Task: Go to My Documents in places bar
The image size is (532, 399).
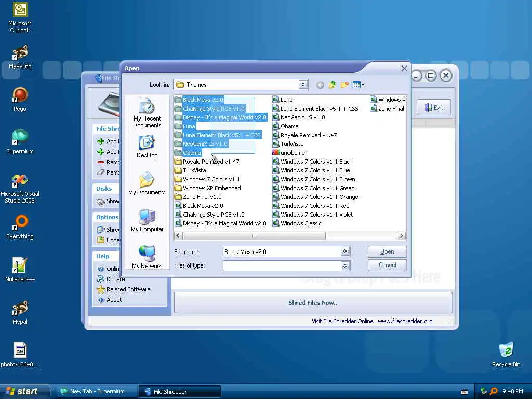Action: tap(147, 183)
